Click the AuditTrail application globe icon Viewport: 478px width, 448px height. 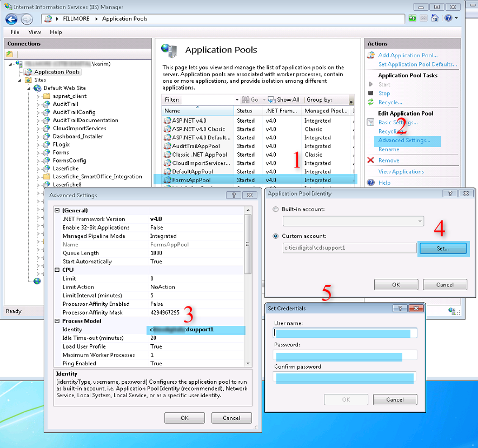click(x=47, y=104)
